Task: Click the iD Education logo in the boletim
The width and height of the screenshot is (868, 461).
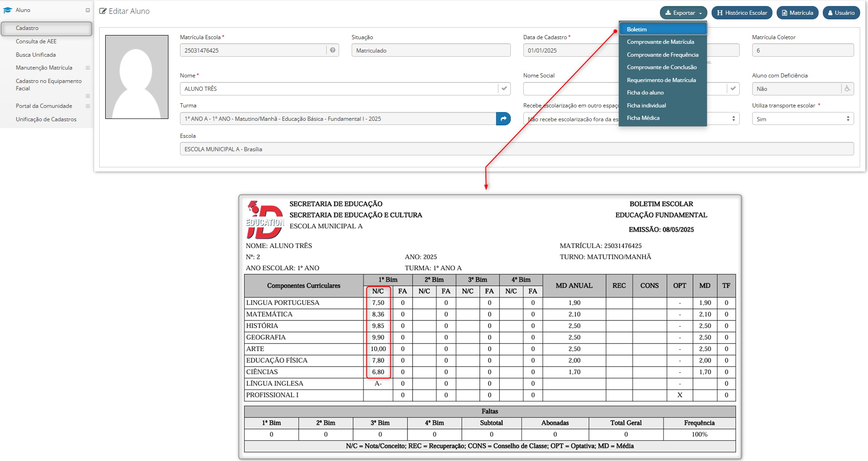Action: [x=265, y=219]
